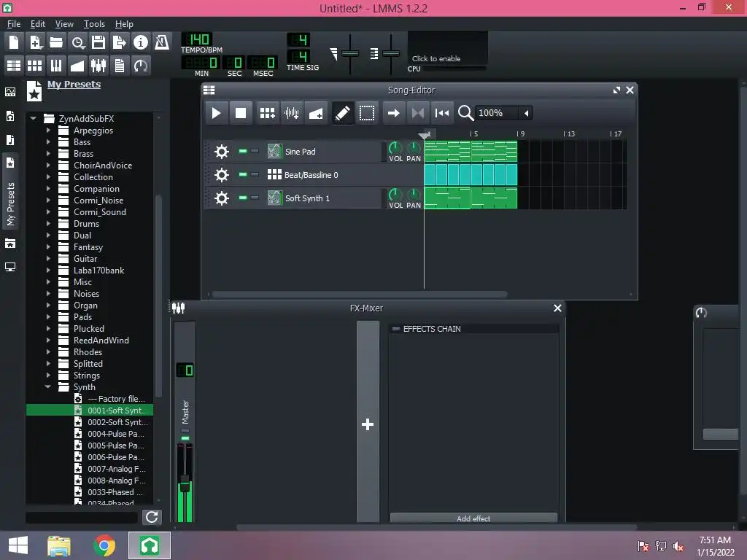Screen dimensions: 747x560
Task: Toggle loop points button
Action: (x=418, y=113)
